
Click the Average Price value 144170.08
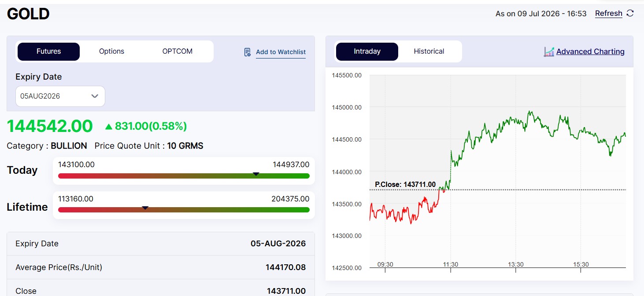[x=285, y=267]
